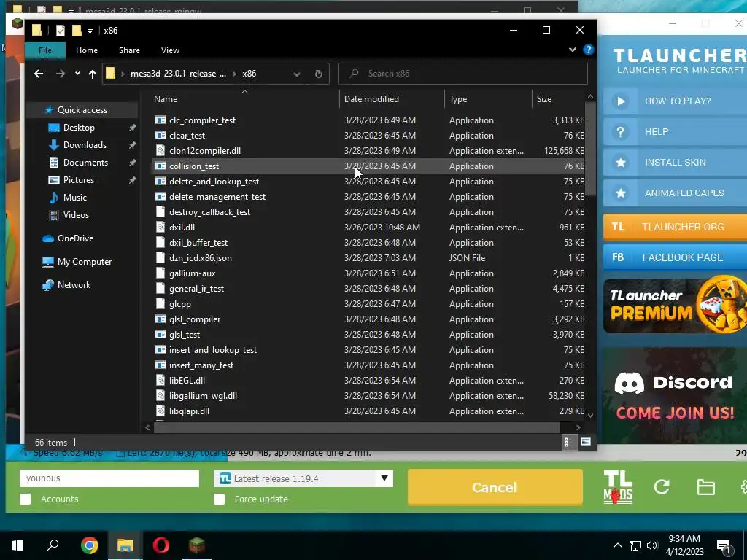
Task: Select My Computer in navigation pane
Action: point(85,262)
